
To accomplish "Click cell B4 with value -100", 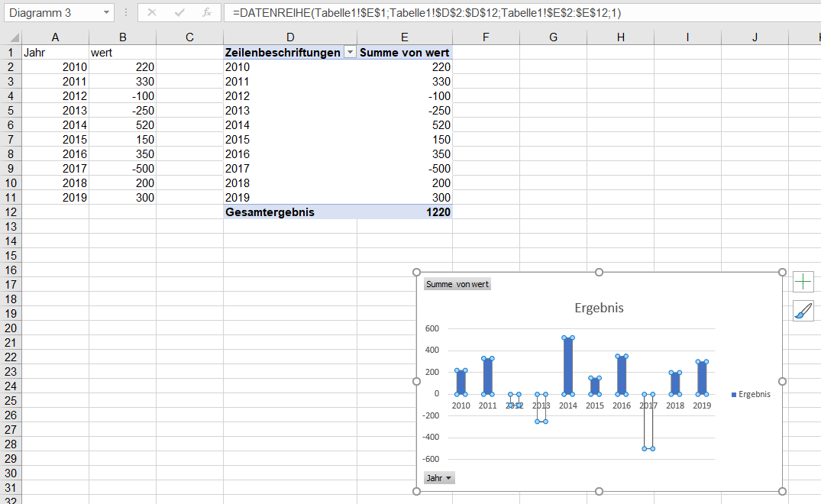I will [x=122, y=95].
